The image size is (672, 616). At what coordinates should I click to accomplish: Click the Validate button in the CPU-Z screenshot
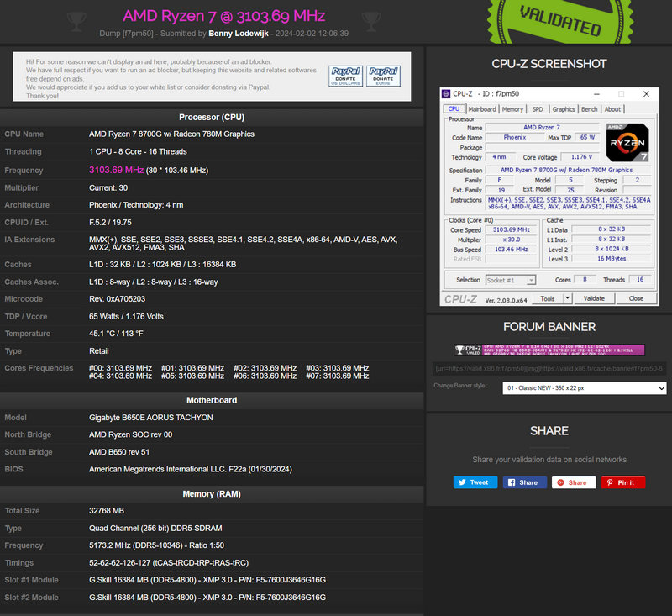point(595,297)
